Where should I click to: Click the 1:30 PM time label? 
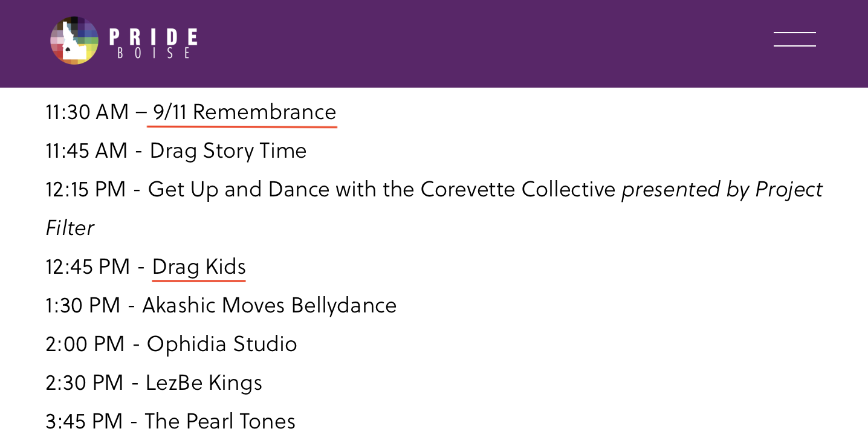(83, 305)
